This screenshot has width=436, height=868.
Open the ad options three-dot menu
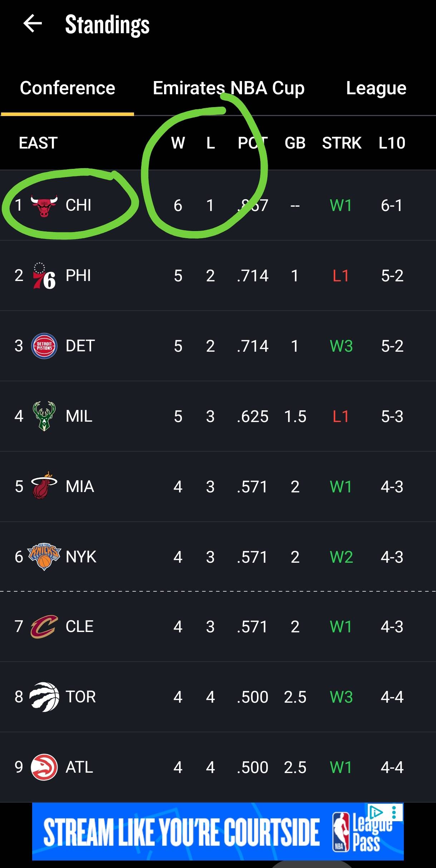(394, 812)
